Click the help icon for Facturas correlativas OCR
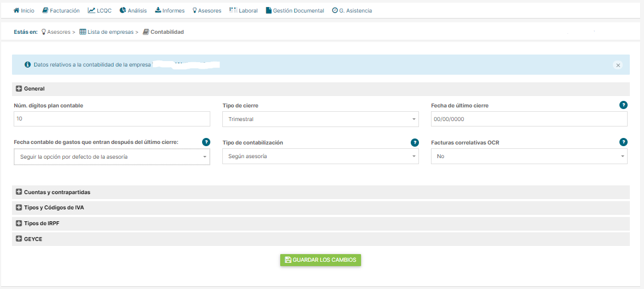644x289 pixels. 623,142
